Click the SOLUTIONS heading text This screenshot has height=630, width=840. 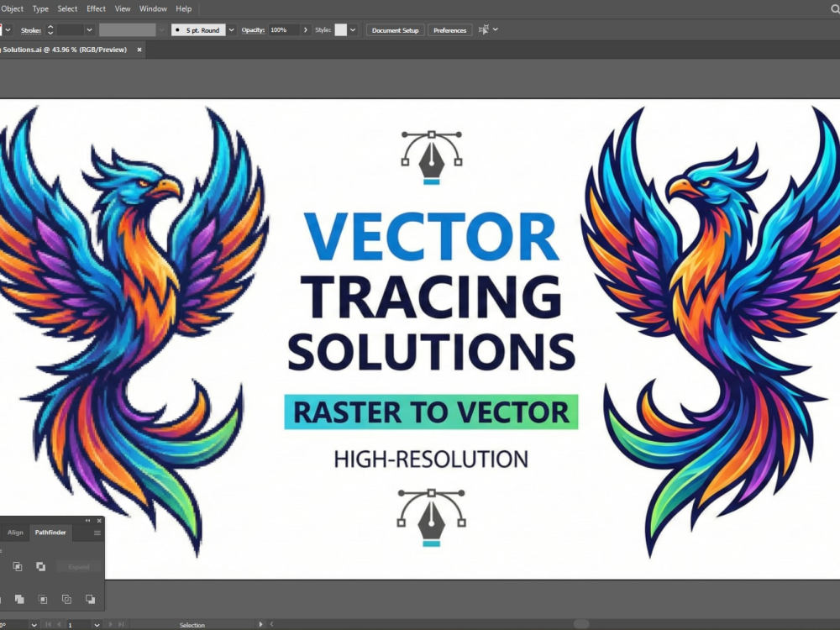tap(432, 351)
